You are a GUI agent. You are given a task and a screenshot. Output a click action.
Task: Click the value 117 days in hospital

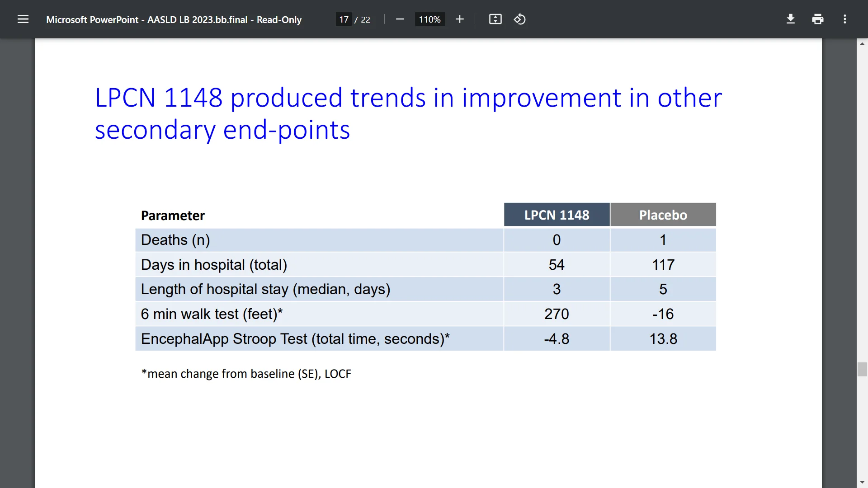pos(663,265)
